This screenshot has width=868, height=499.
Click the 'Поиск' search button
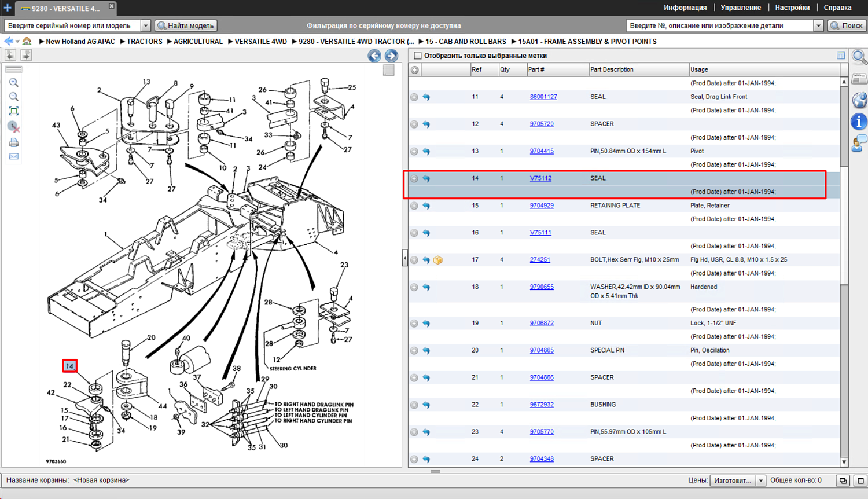[x=847, y=25]
